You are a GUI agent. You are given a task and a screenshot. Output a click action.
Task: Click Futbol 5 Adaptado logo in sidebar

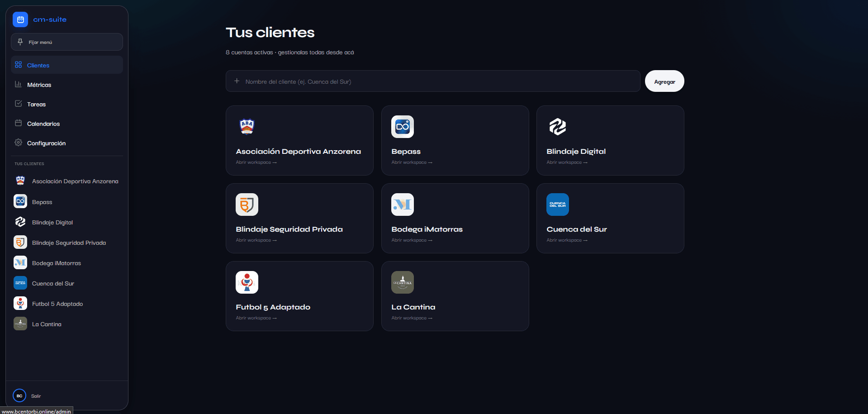point(20,303)
